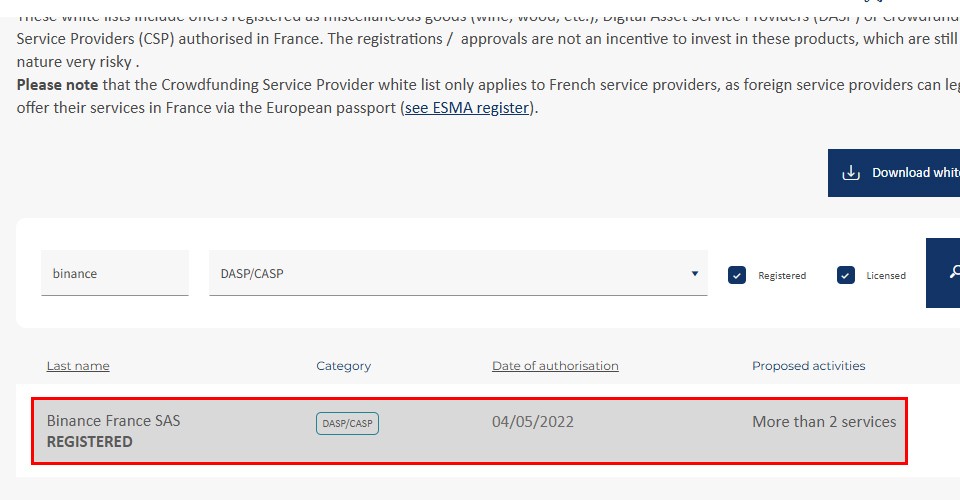Click More than 2 services text
This screenshot has width=960, height=500.
tap(824, 422)
